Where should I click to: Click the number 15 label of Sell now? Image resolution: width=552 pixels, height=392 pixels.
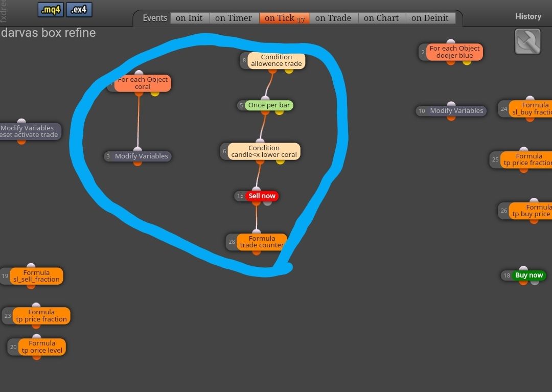click(240, 196)
